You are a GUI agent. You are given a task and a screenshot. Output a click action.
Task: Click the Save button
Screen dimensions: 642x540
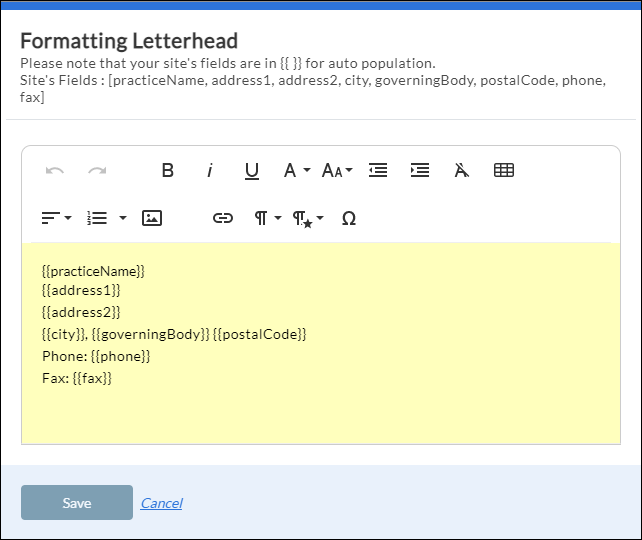(x=77, y=503)
